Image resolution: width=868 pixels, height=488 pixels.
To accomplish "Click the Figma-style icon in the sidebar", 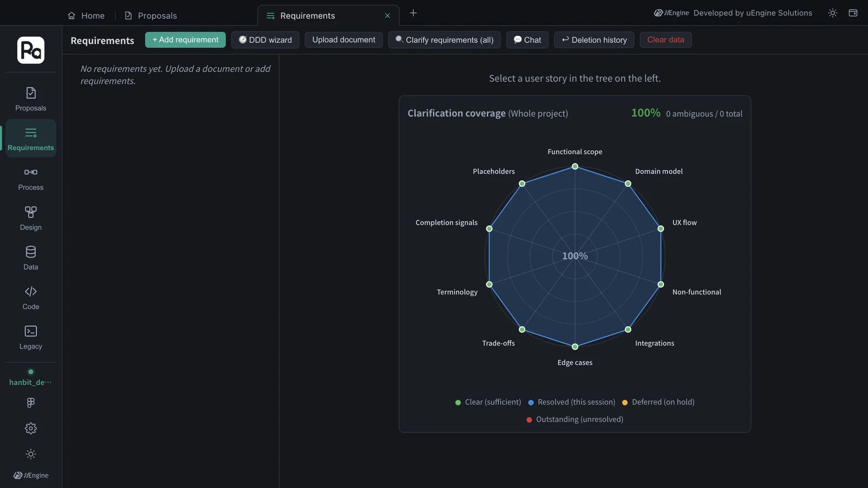I will 31,402.
